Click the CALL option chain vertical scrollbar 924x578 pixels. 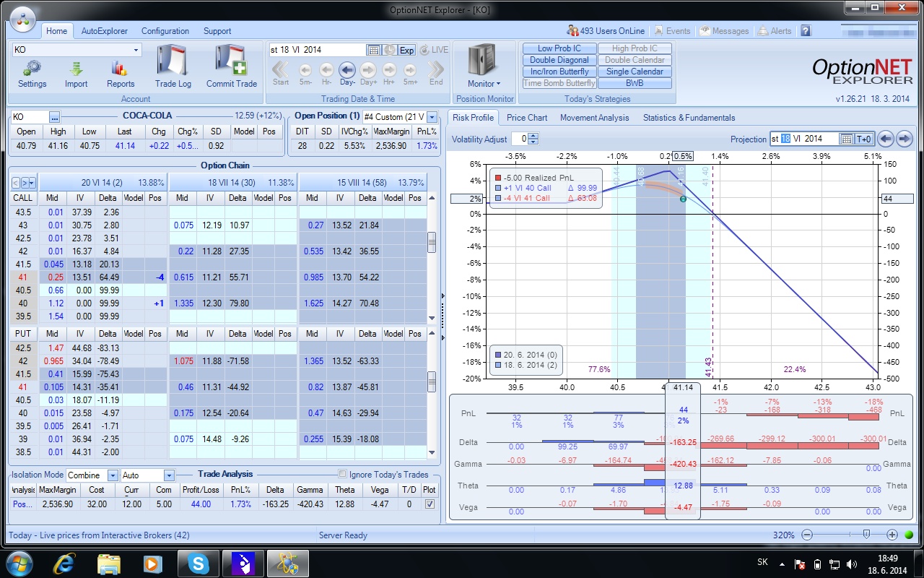pos(432,259)
